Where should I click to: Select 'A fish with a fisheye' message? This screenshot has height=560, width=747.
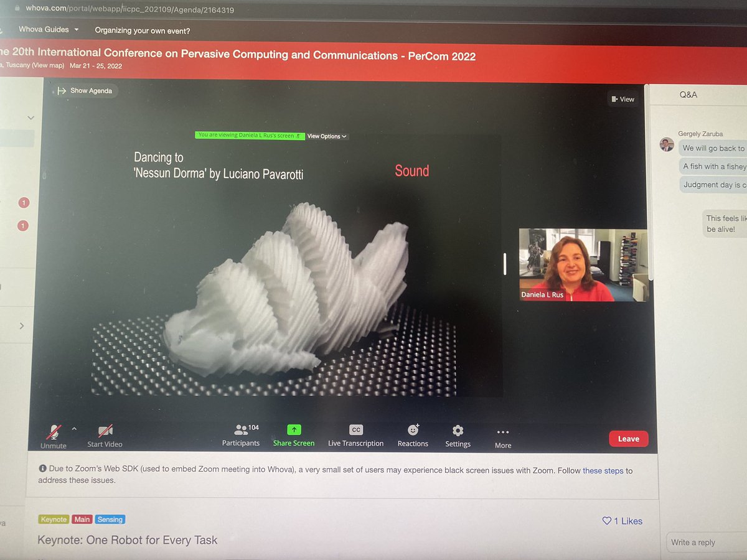713,166
